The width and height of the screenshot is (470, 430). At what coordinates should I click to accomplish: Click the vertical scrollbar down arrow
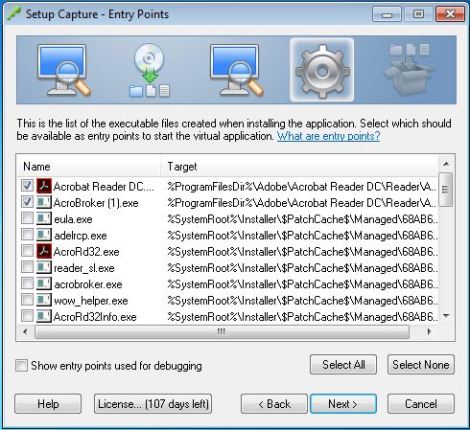[x=446, y=316]
